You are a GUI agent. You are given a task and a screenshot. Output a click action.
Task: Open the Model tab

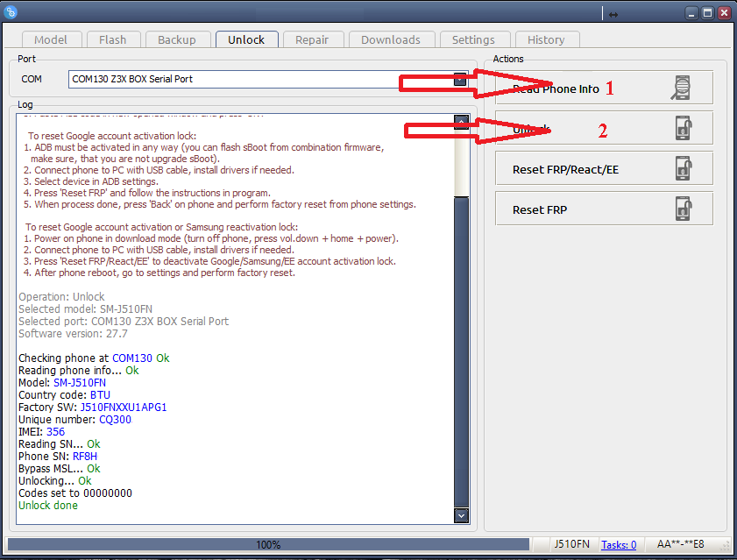[51, 40]
